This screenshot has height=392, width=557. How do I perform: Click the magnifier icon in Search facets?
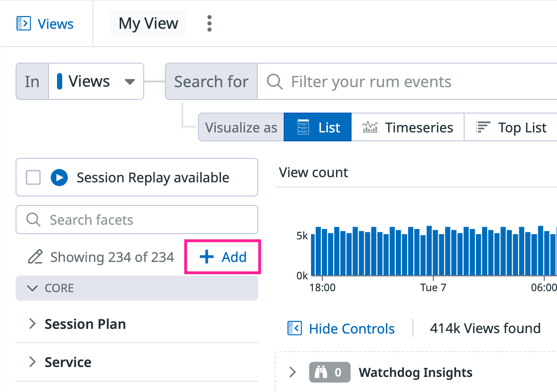click(x=33, y=220)
